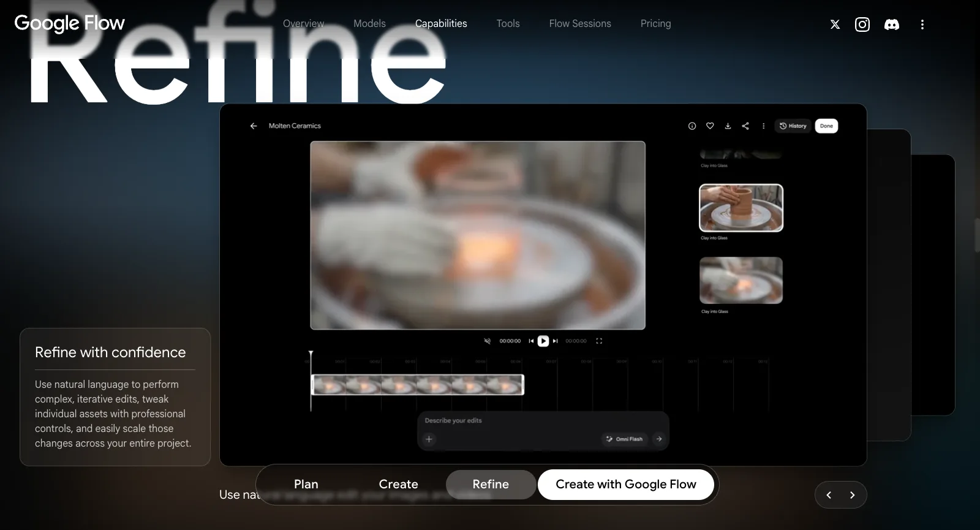Favorite the clip with the heart icon
980x530 pixels.
click(x=710, y=126)
